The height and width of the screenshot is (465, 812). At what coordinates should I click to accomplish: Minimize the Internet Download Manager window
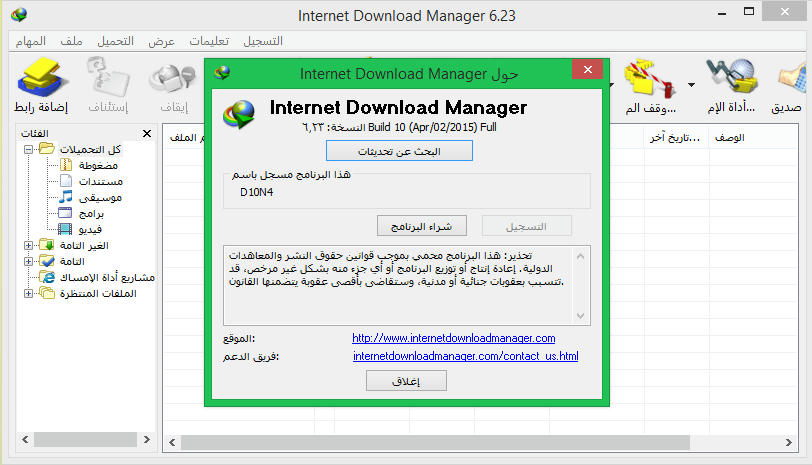coord(722,12)
